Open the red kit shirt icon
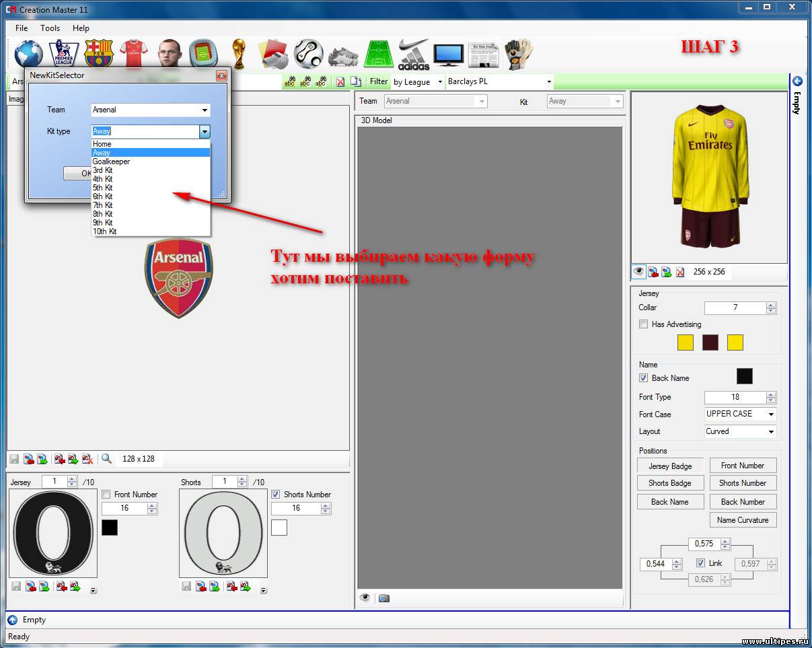 click(133, 54)
